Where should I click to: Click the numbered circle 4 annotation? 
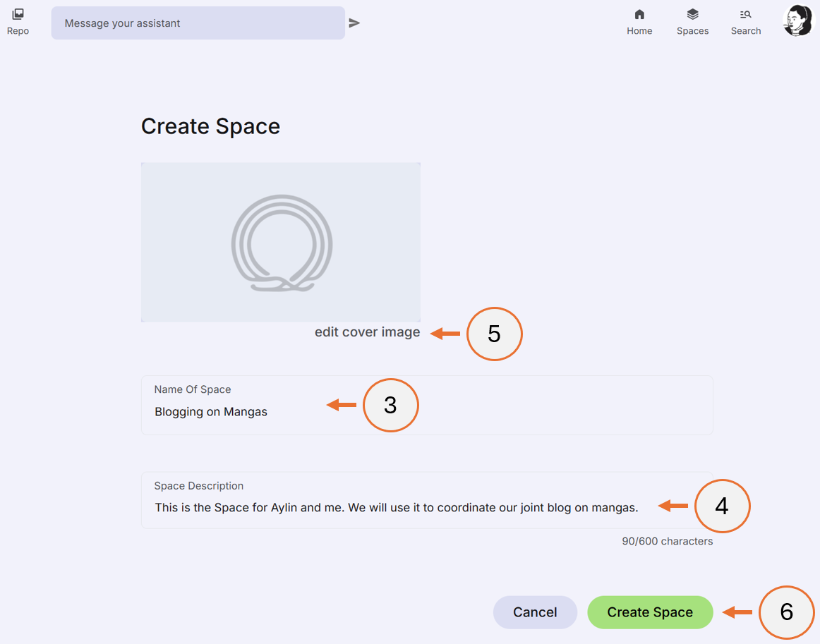click(723, 506)
